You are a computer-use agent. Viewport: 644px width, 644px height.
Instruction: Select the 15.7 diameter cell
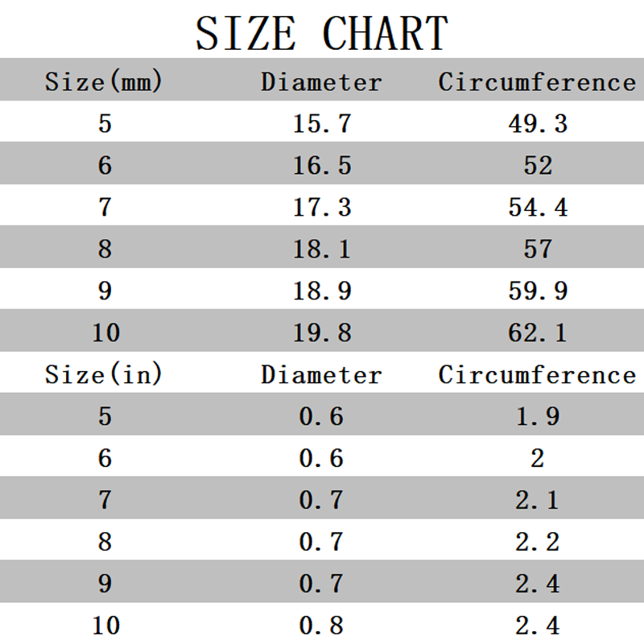[322, 123]
